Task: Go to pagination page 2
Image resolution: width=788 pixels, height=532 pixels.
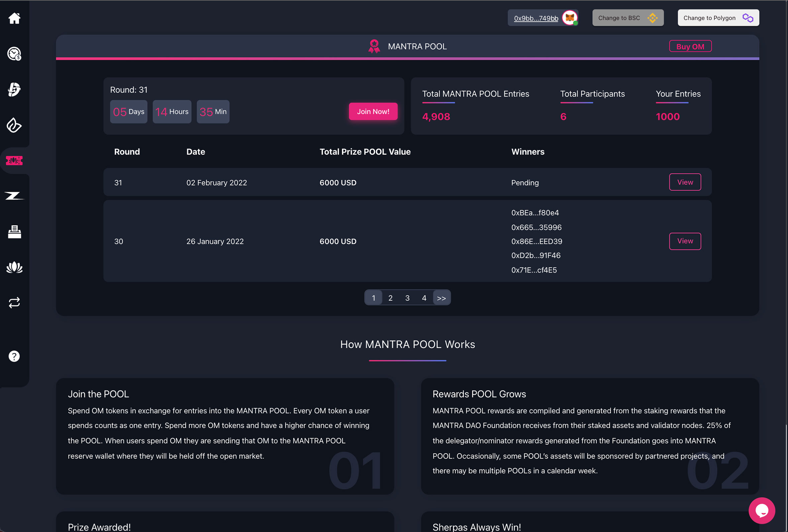Action: click(390, 298)
